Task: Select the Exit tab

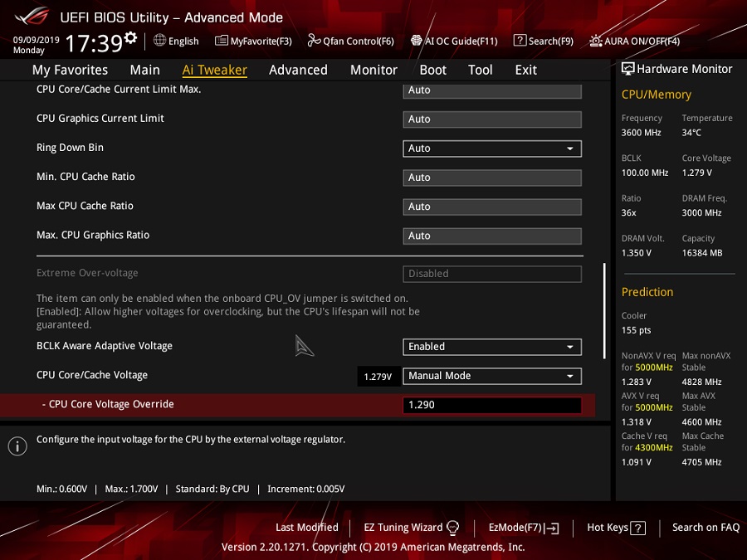Action: [526, 70]
